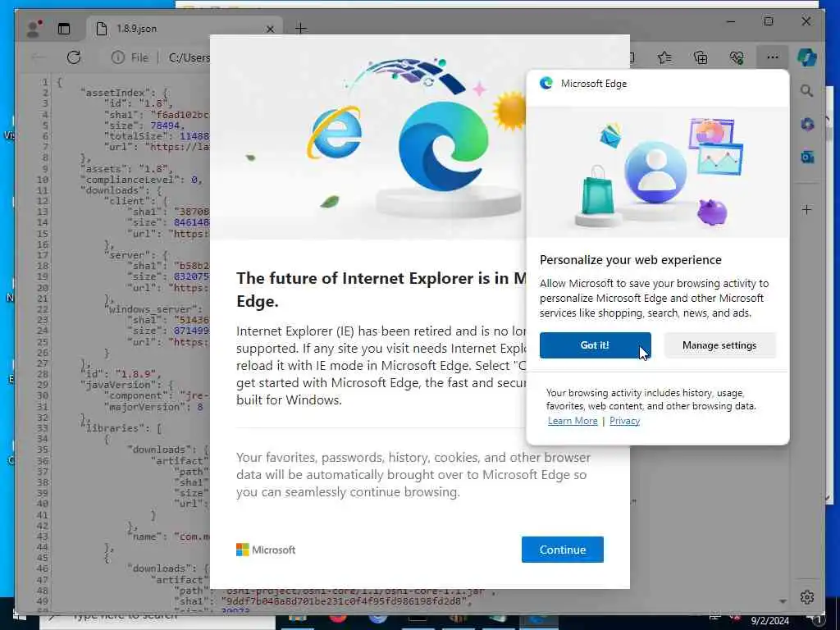Open sidebar Search icon

pos(807,91)
